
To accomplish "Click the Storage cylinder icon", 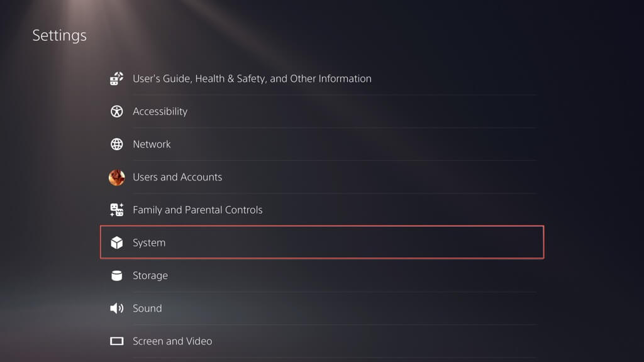I will tap(116, 275).
